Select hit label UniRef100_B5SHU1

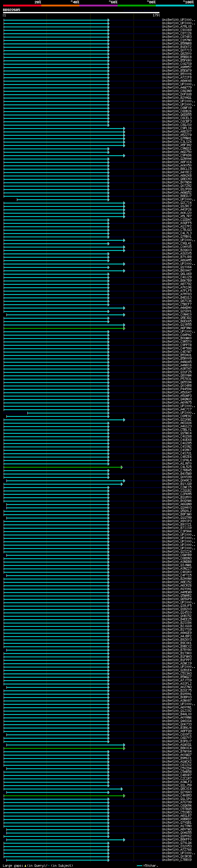coord(177,355)
